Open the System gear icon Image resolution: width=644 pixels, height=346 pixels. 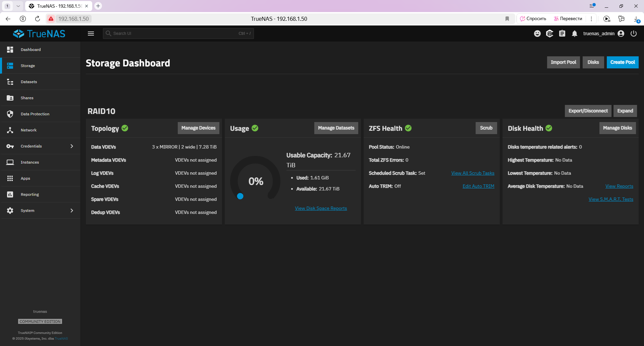tap(10, 211)
